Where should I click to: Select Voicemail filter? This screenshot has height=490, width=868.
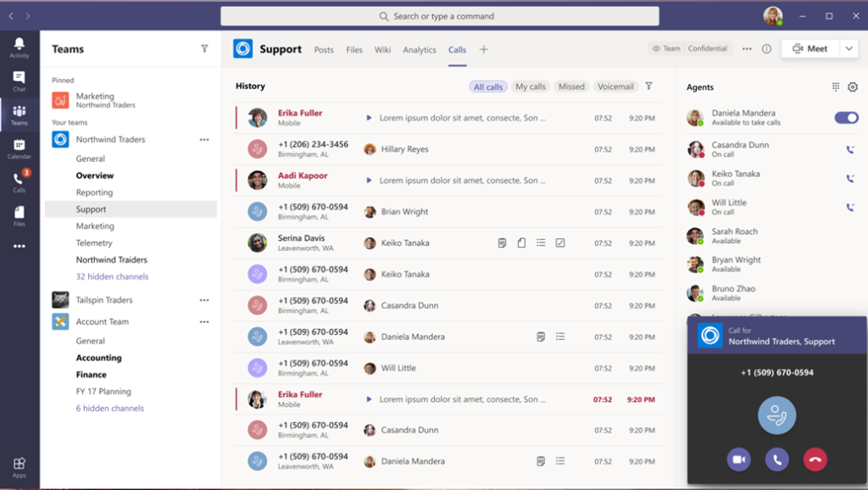tap(615, 86)
